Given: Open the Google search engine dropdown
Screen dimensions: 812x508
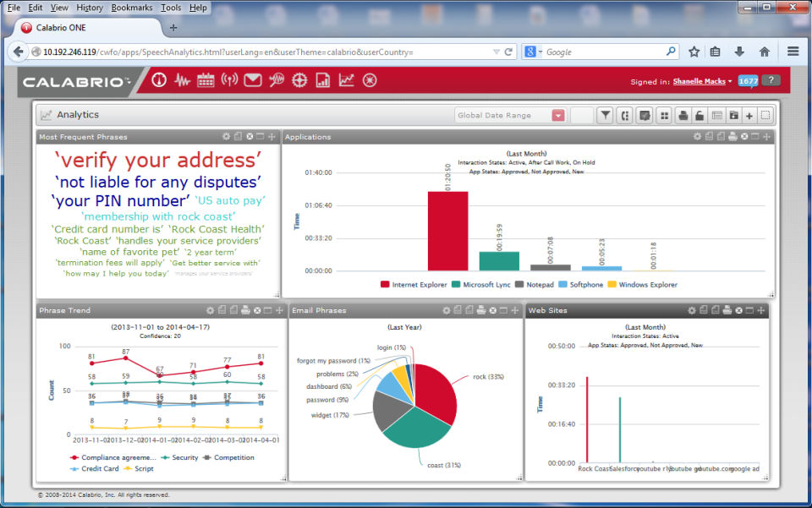Looking at the screenshot, I should [x=540, y=52].
